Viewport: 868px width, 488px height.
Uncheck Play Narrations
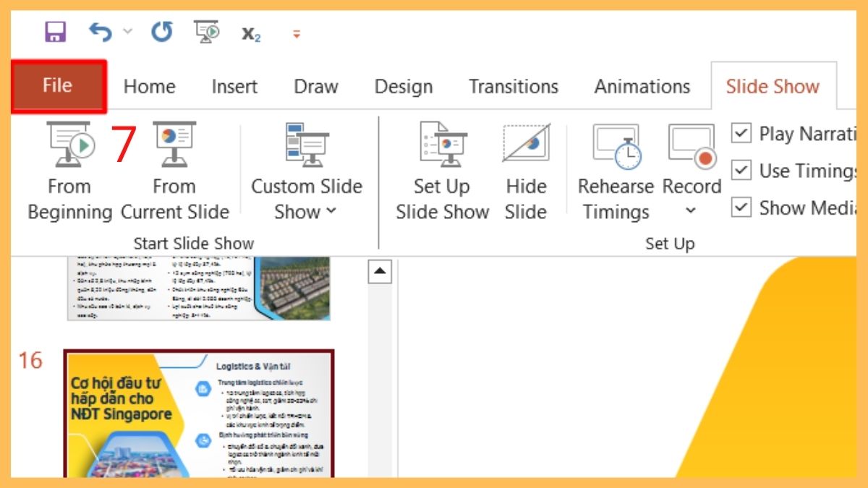[741, 133]
